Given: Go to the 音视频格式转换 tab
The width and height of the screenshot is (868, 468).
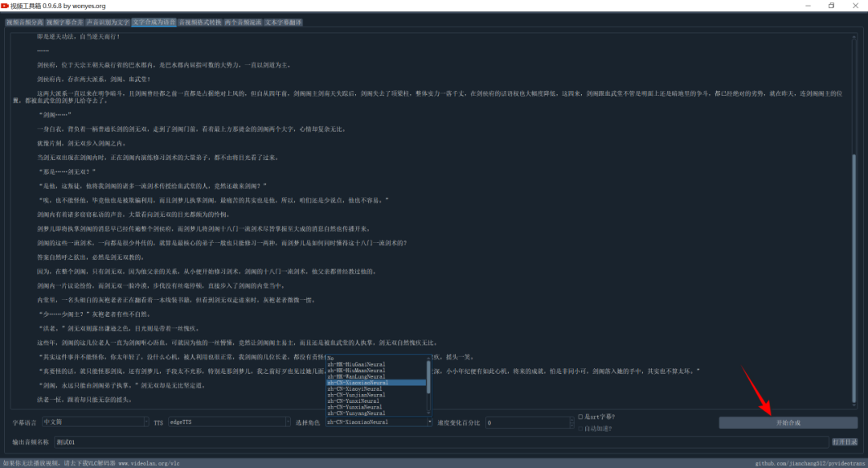Looking at the screenshot, I should (x=200, y=23).
